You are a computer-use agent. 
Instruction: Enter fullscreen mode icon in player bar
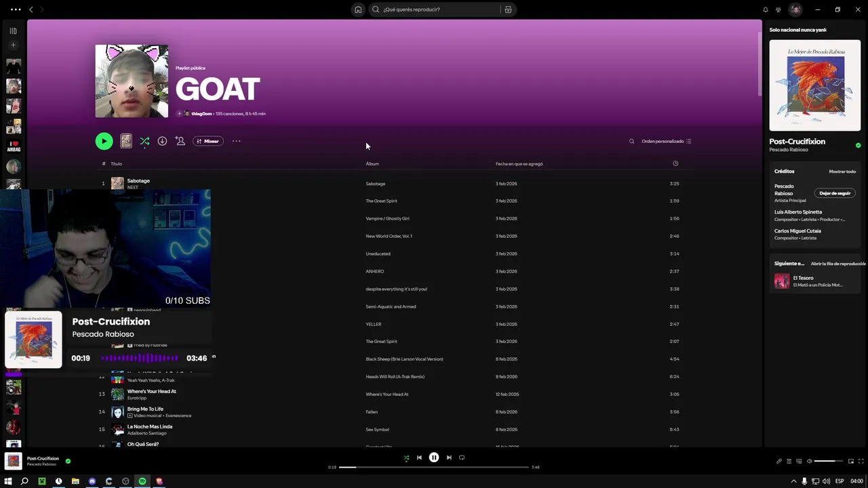pos(861,461)
